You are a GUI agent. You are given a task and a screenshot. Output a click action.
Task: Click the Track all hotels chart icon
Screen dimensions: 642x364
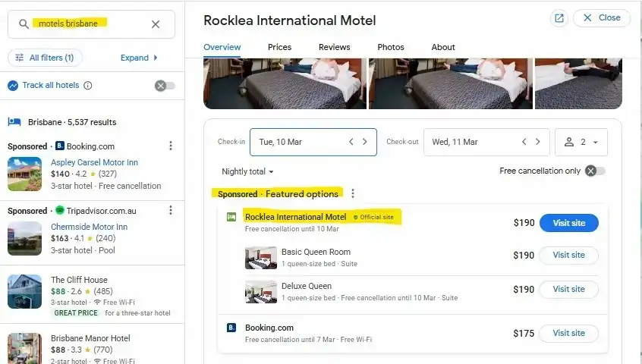(13, 86)
